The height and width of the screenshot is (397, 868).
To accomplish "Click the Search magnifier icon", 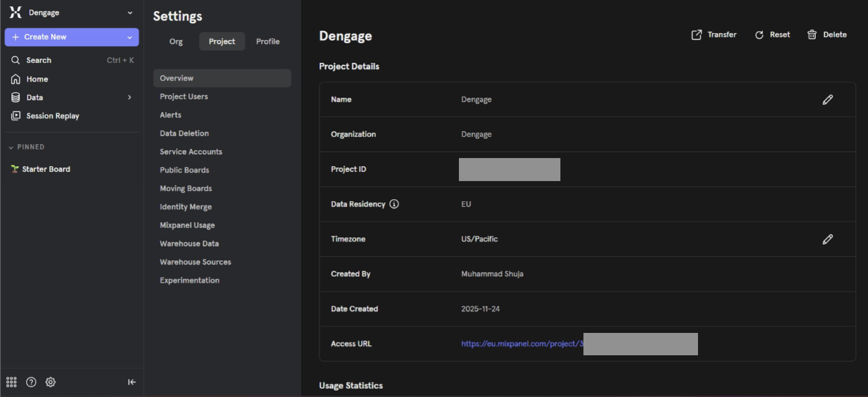I will point(16,60).
